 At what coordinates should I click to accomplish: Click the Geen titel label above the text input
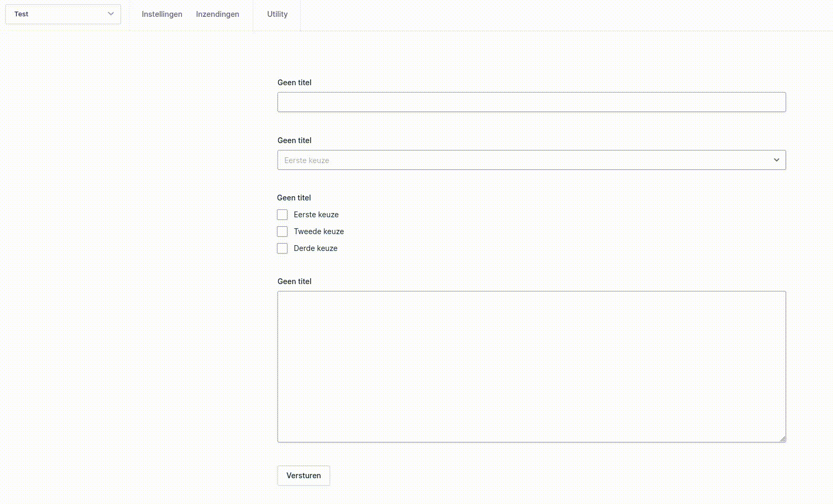[x=294, y=83]
